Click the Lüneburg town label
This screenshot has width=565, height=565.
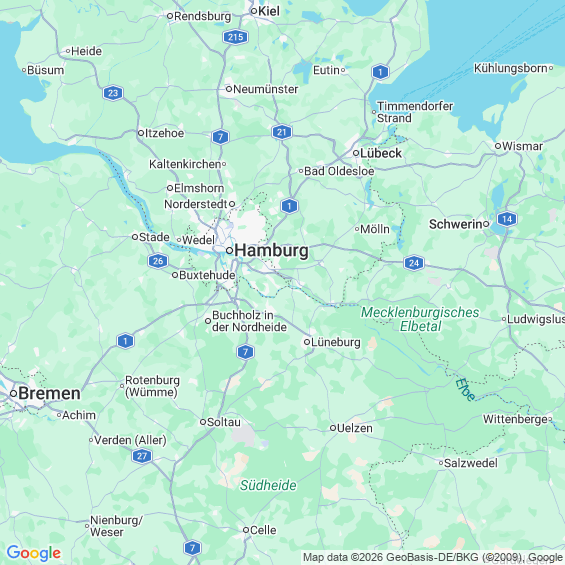pyautogui.click(x=335, y=342)
